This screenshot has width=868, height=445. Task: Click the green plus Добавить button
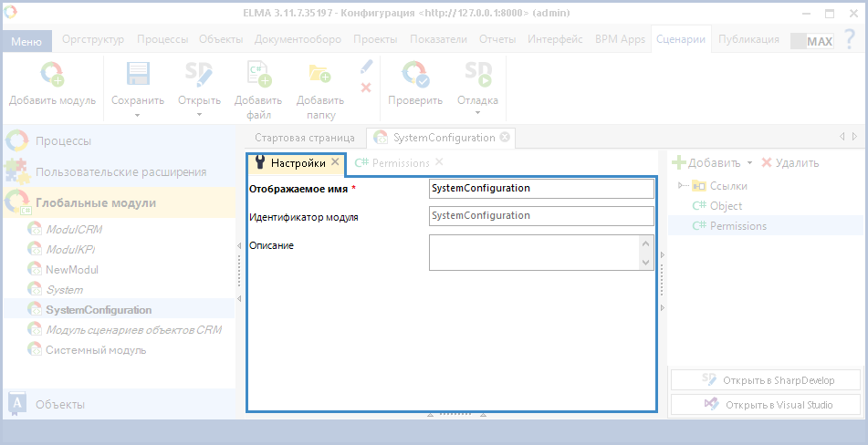tap(706, 163)
